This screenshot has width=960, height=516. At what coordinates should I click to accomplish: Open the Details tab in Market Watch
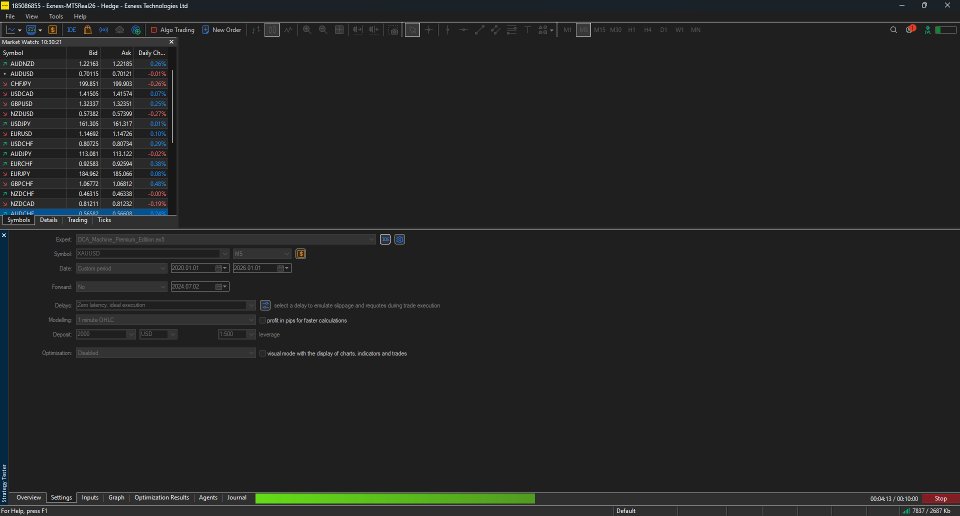[x=48, y=220]
